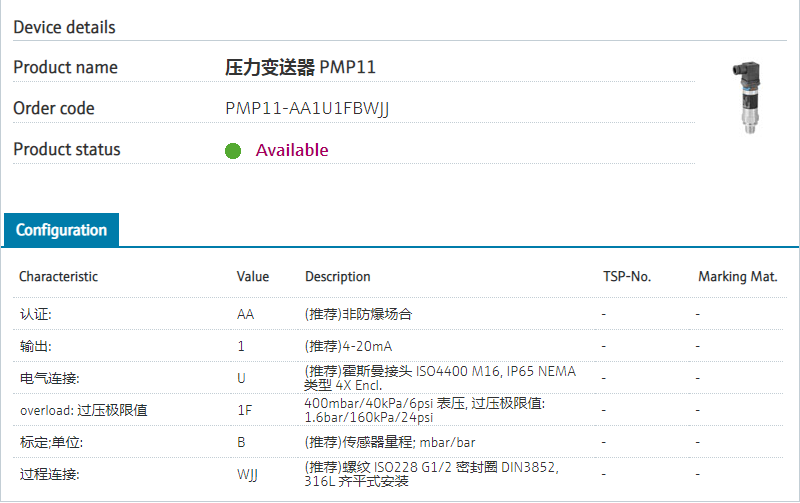Click the Marking Mat. column header
Viewport: 800px width, 503px height.
[737, 276]
